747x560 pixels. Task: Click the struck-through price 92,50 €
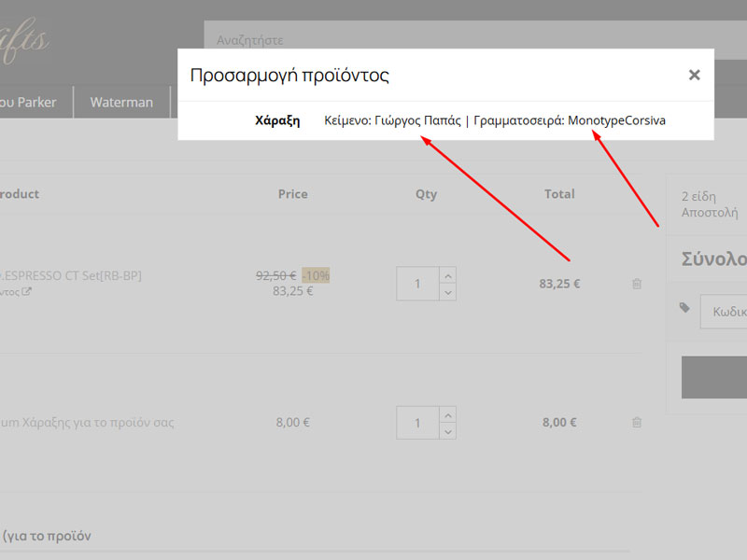pyautogui.click(x=275, y=275)
